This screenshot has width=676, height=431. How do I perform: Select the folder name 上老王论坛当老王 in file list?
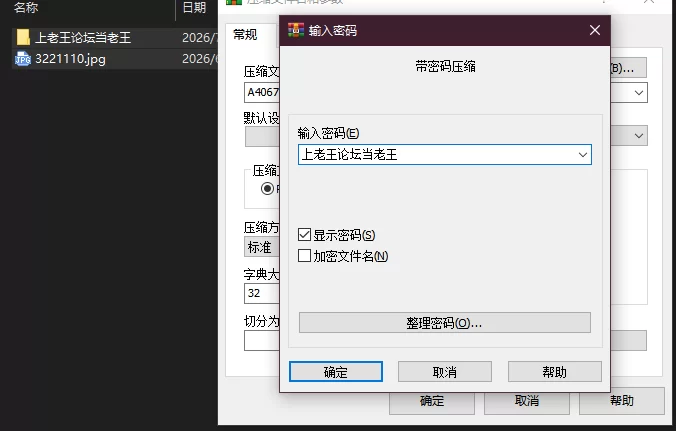coord(83,37)
